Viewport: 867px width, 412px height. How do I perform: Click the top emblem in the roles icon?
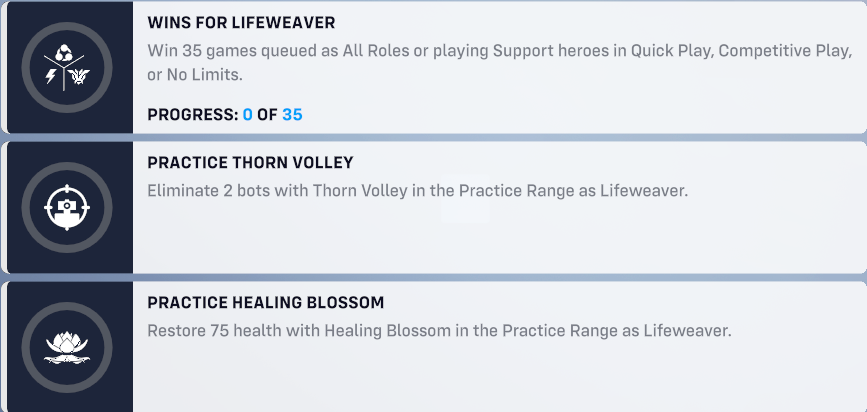click(64, 53)
